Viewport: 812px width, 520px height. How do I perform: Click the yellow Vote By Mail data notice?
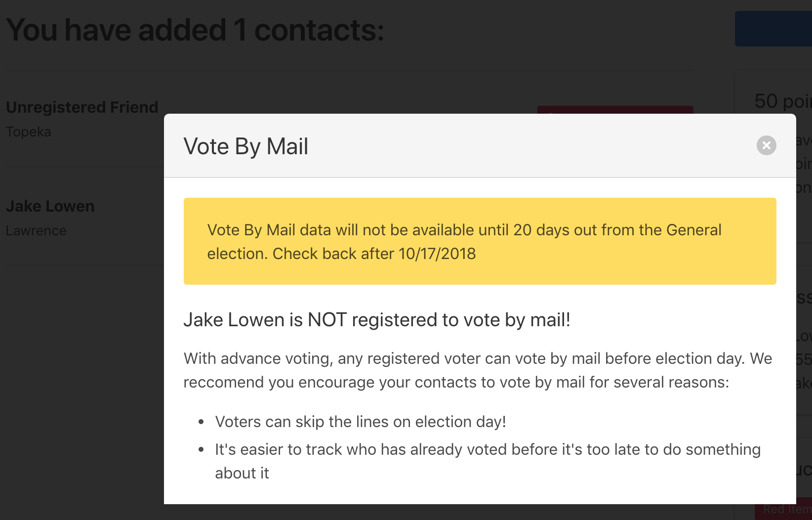click(480, 241)
